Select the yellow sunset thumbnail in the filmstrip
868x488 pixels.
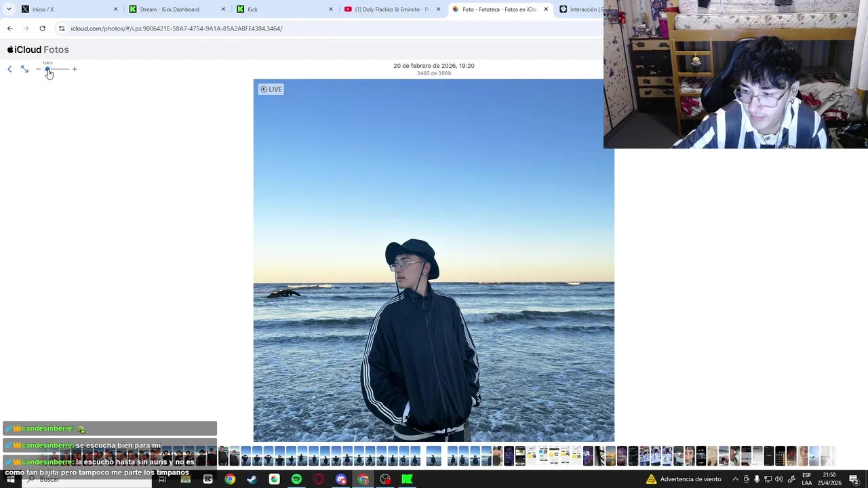pos(610,456)
